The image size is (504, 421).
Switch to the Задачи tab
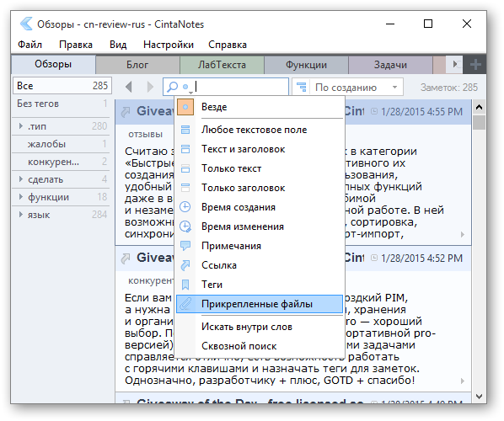[x=390, y=65]
